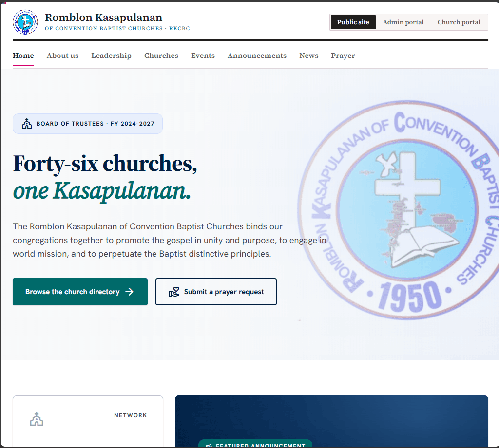The image size is (499, 448).
Task: Click the 'one Kasapulanan.' heading text
Action: click(102, 191)
